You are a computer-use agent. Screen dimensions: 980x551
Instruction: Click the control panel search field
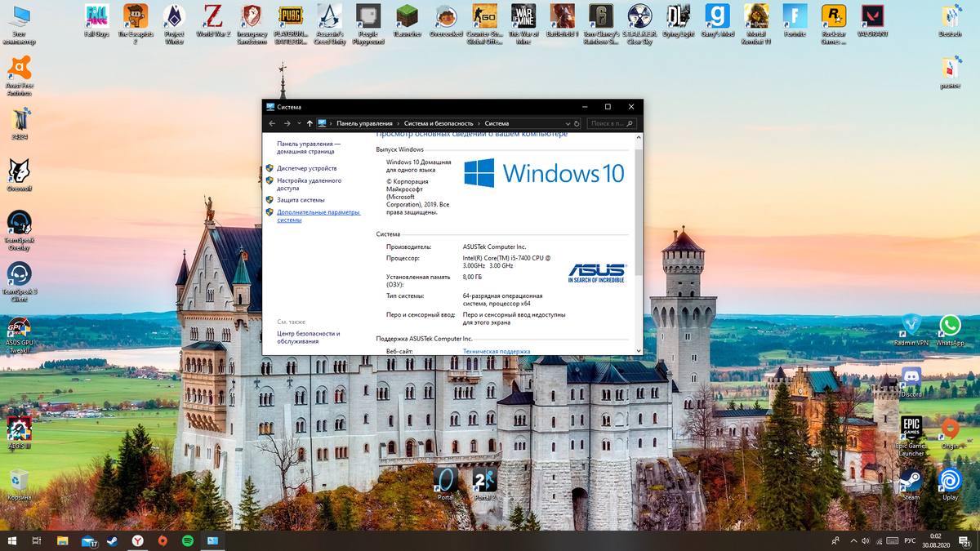point(610,123)
